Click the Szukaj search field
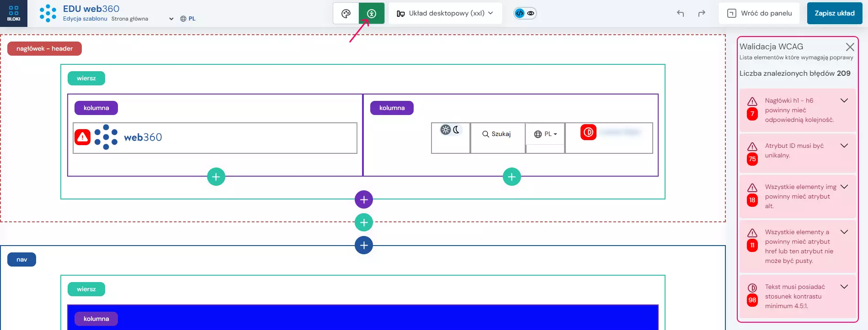The height and width of the screenshot is (330, 868). [x=497, y=134]
